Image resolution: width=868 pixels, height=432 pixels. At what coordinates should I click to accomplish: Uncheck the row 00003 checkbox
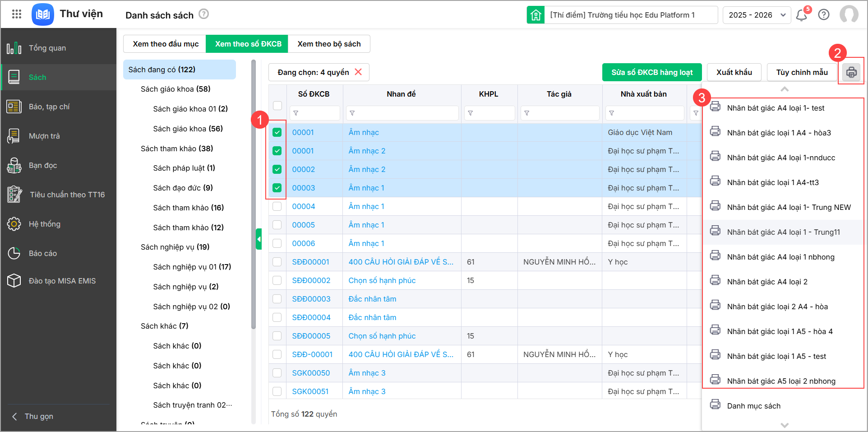coord(277,188)
